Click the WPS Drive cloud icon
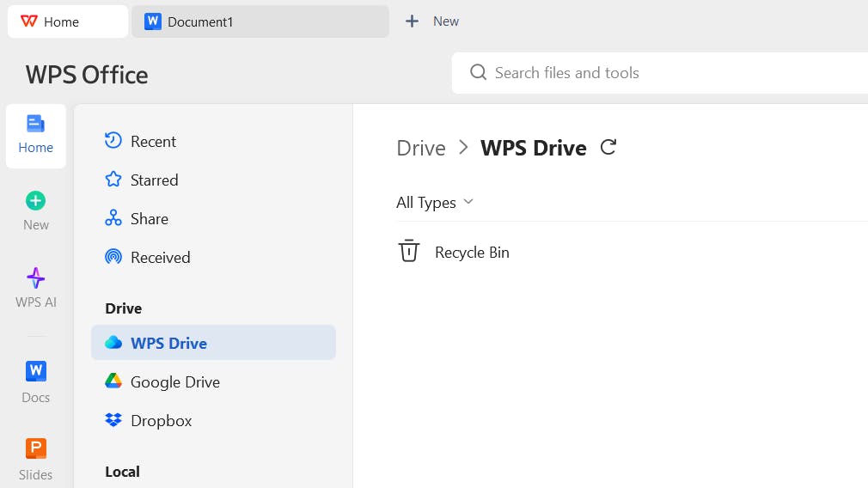 coord(113,343)
